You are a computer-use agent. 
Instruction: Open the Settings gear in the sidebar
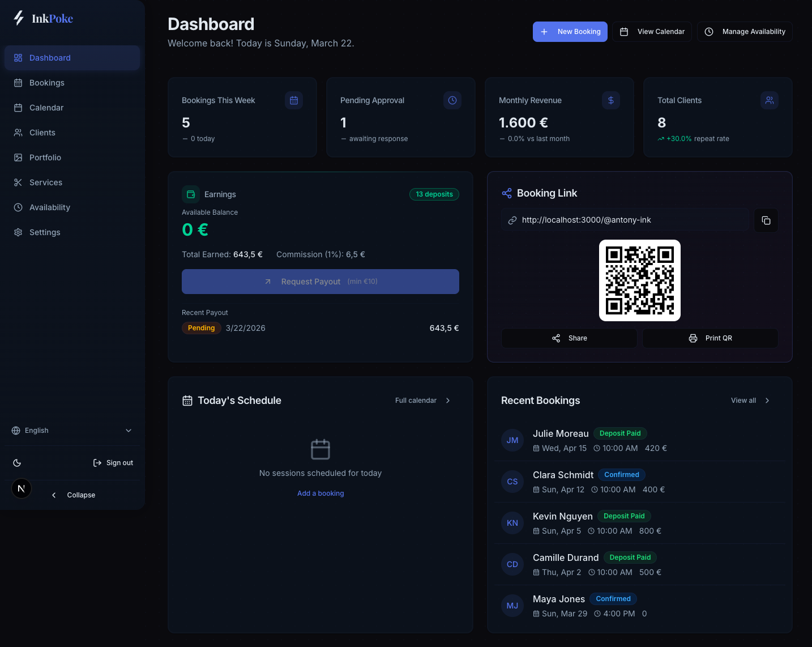[x=18, y=232]
